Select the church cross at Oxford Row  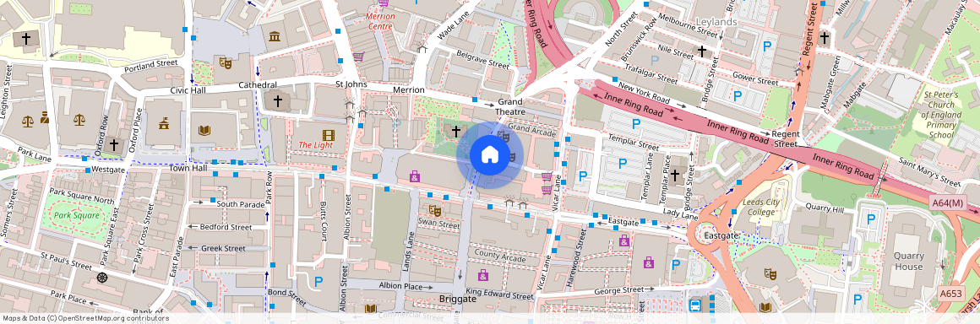[x=113, y=145]
